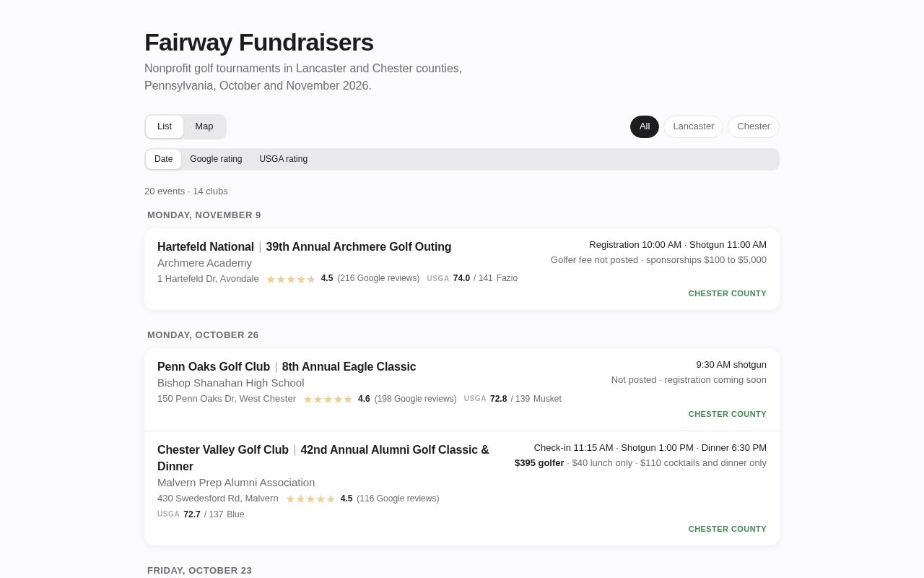This screenshot has height=578, width=924.
Task: Select the "FRIDAY, OCTOBER 23" date header
Action: coord(199,571)
